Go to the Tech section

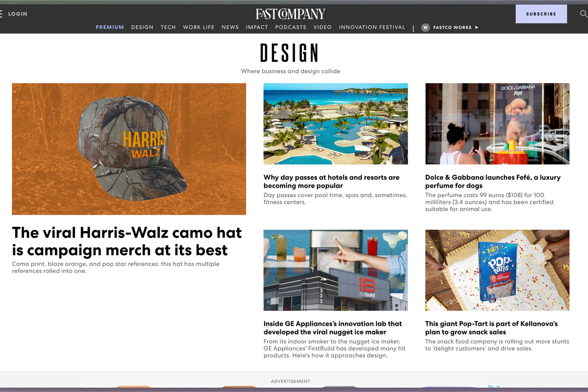[168, 27]
